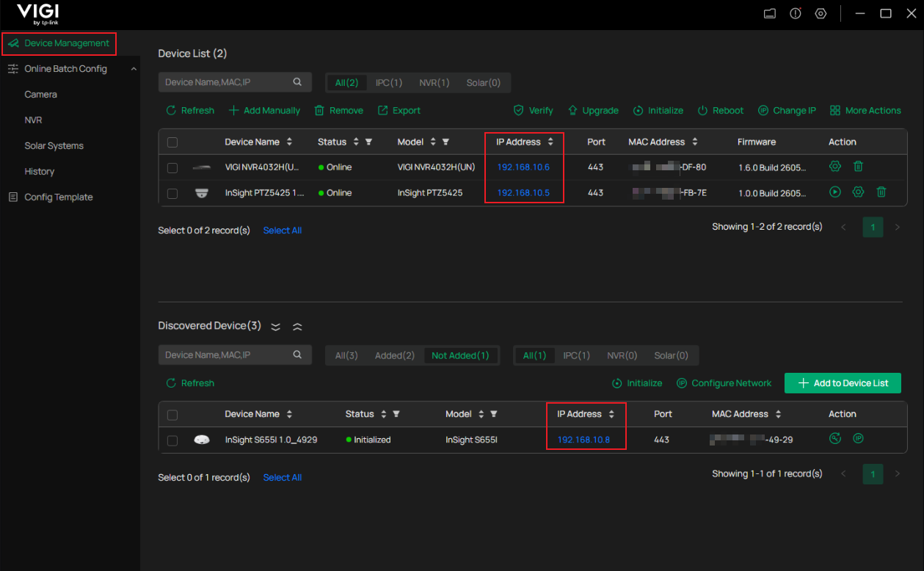Screen dimensions: 924x571
Task: Check the InSight PTZ5425 row checkbox
Action: 172,193
